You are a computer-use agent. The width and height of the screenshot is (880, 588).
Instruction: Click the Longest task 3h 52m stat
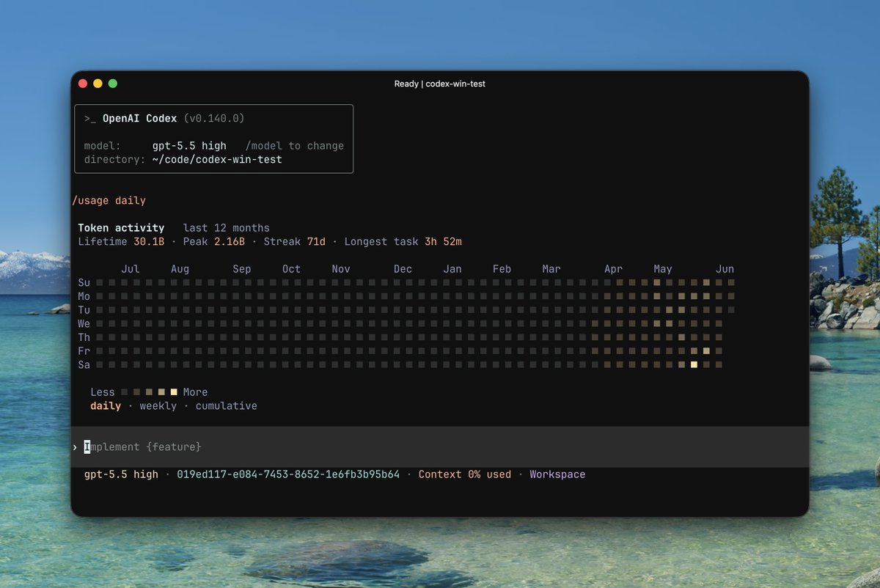(x=403, y=242)
